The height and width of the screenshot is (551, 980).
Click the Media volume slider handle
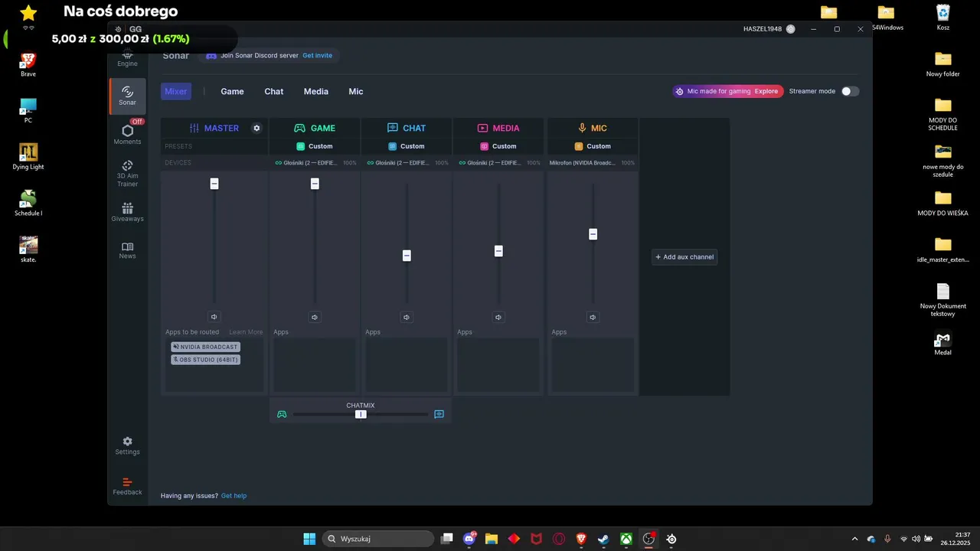coord(498,251)
